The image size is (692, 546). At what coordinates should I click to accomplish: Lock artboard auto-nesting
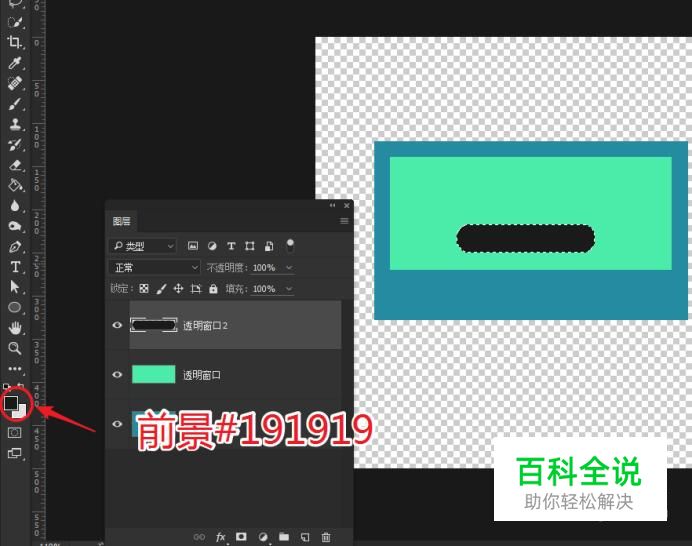point(196,289)
